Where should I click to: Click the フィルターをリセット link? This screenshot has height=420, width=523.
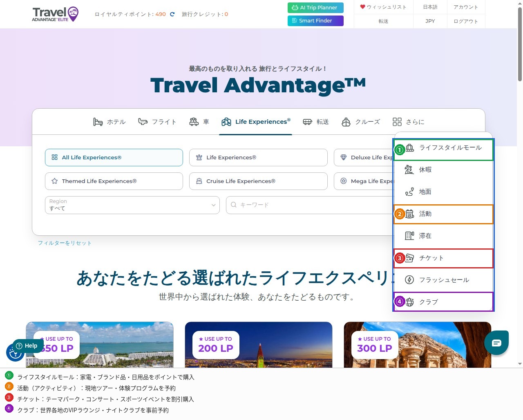65,243
